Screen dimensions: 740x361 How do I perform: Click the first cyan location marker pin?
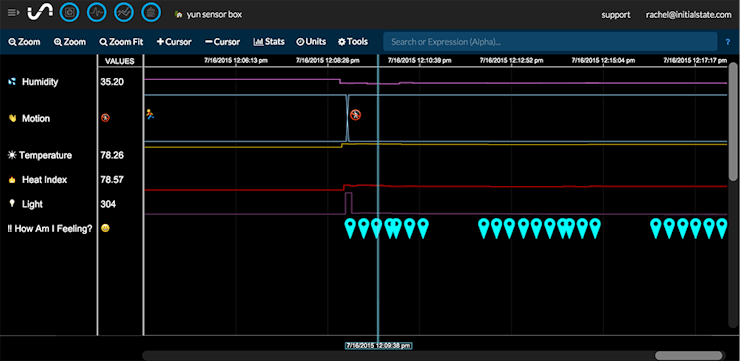click(x=350, y=228)
